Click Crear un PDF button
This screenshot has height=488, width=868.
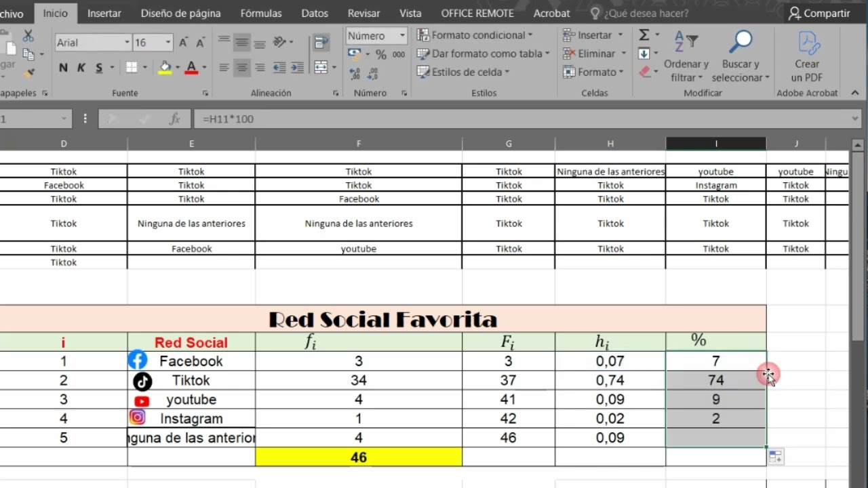807,57
